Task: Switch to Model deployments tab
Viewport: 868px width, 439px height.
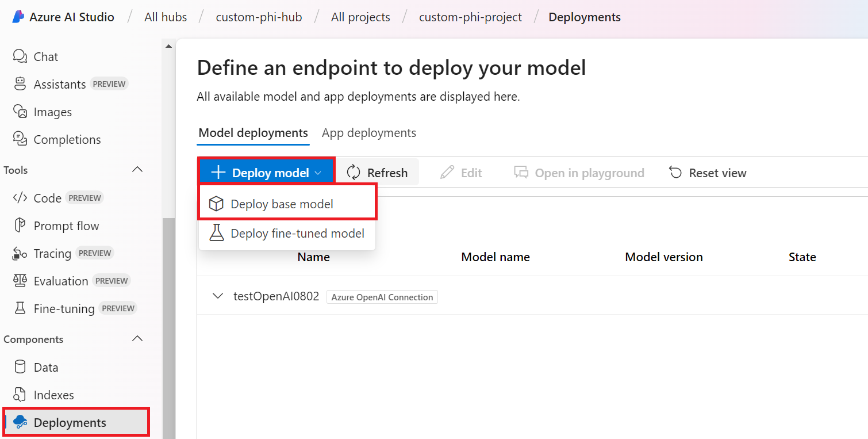Action: (x=253, y=133)
